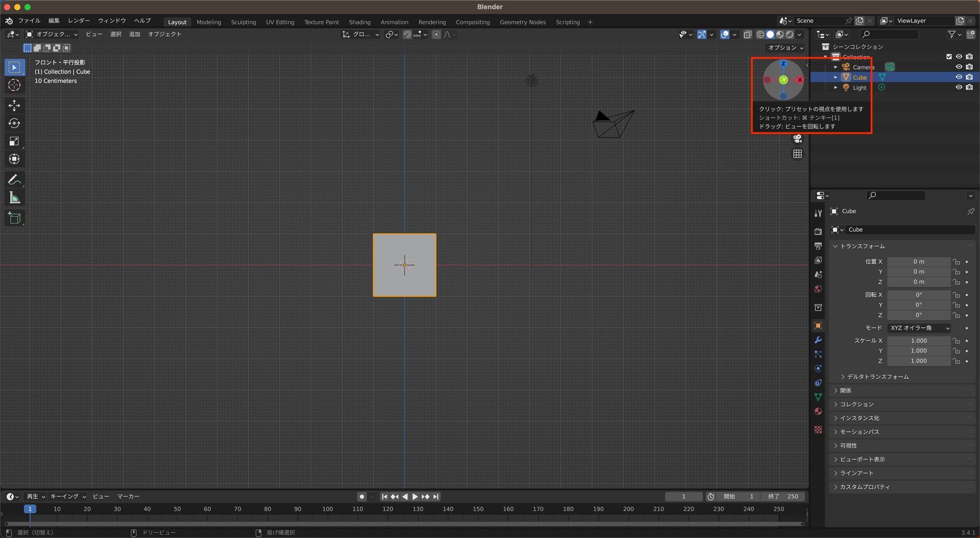
Task: Select the Scale tool
Action: pos(14,141)
